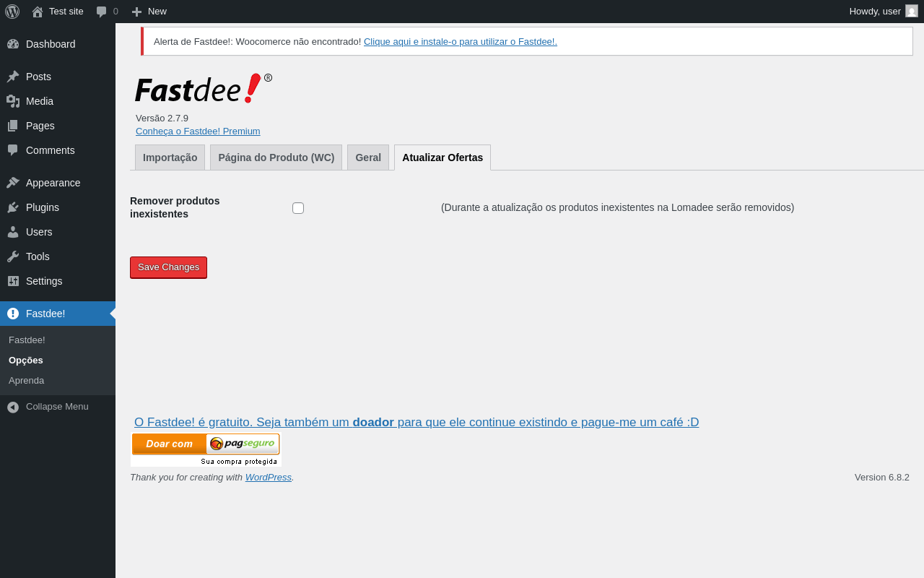Click the Users person icon
The height and width of the screenshot is (578, 924).
(x=13, y=232)
